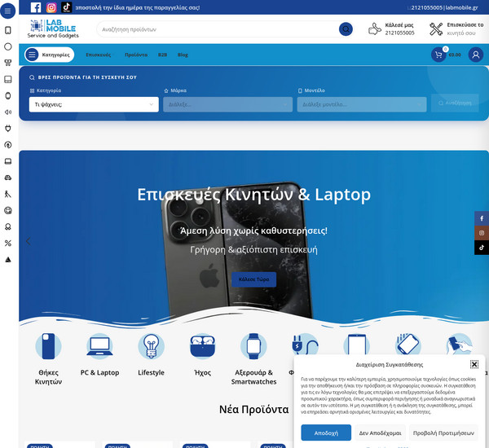Show the previous banner slide
The image size is (489, 448).
(x=28, y=241)
